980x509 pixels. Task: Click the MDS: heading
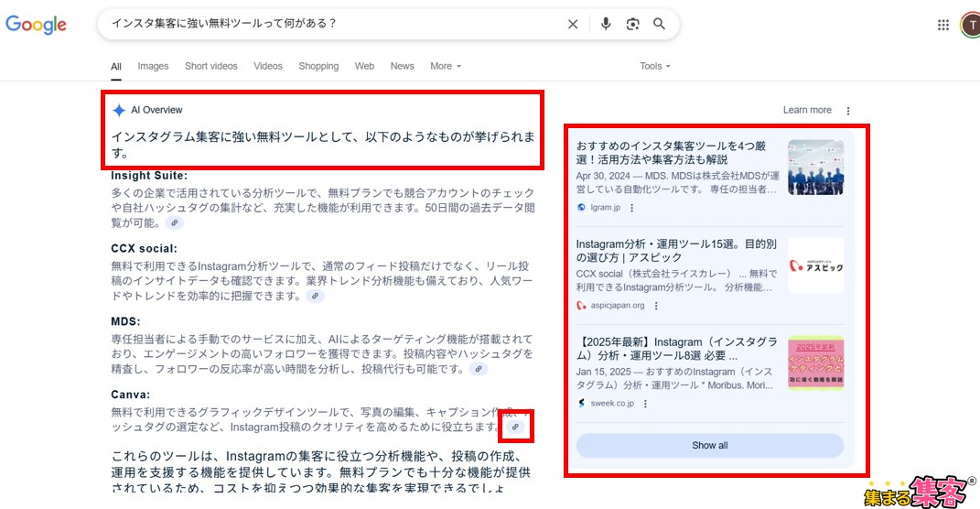(x=126, y=322)
